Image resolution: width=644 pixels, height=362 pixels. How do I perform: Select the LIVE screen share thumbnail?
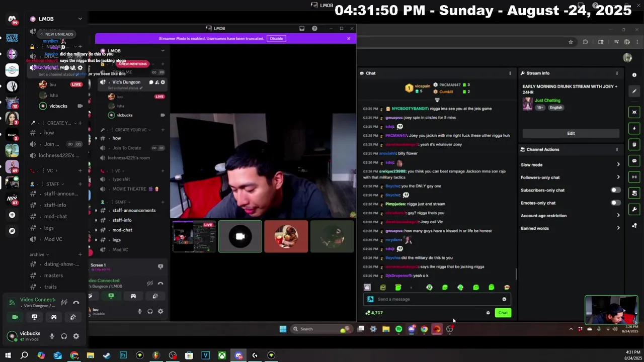194,236
